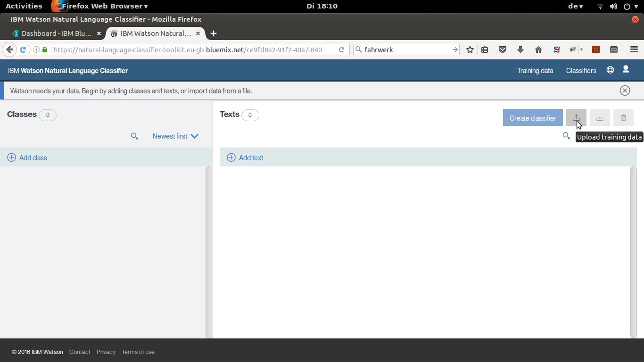Open a new tab with the plus button
This screenshot has width=644, height=362.
click(x=213, y=33)
